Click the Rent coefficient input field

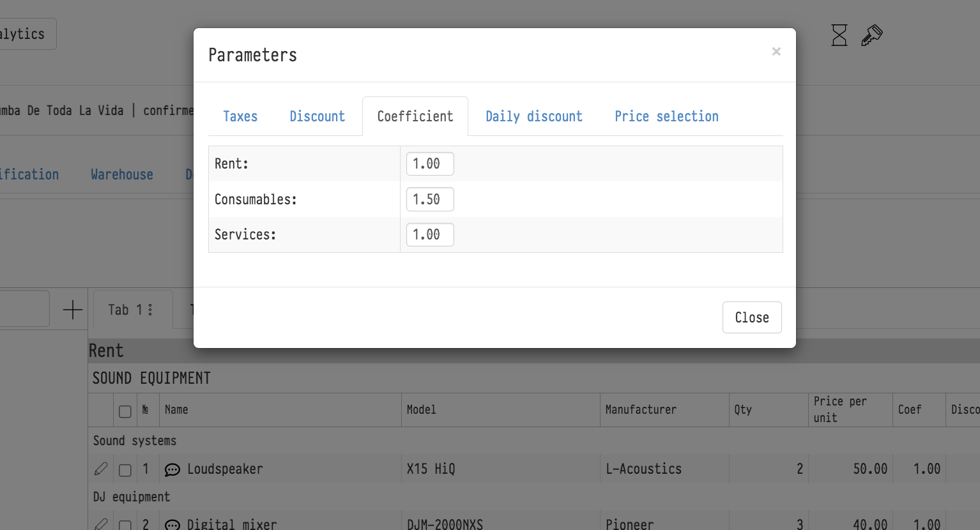pyautogui.click(x=430, y=164)
